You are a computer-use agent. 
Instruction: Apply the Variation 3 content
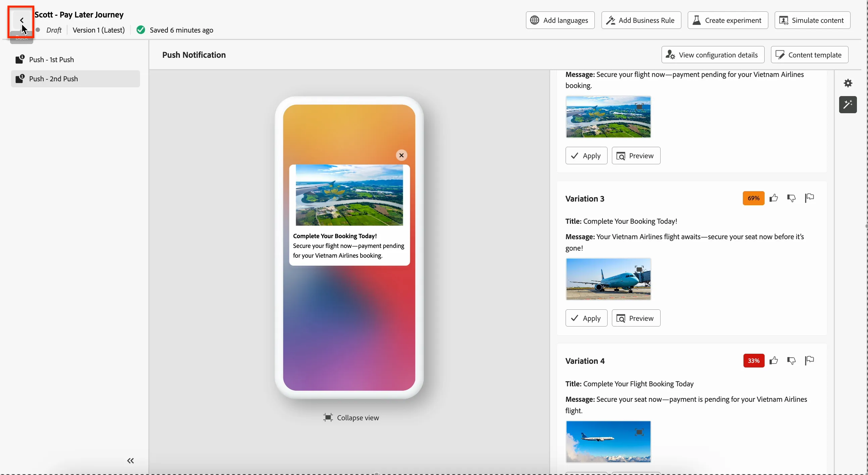[586, 318]
